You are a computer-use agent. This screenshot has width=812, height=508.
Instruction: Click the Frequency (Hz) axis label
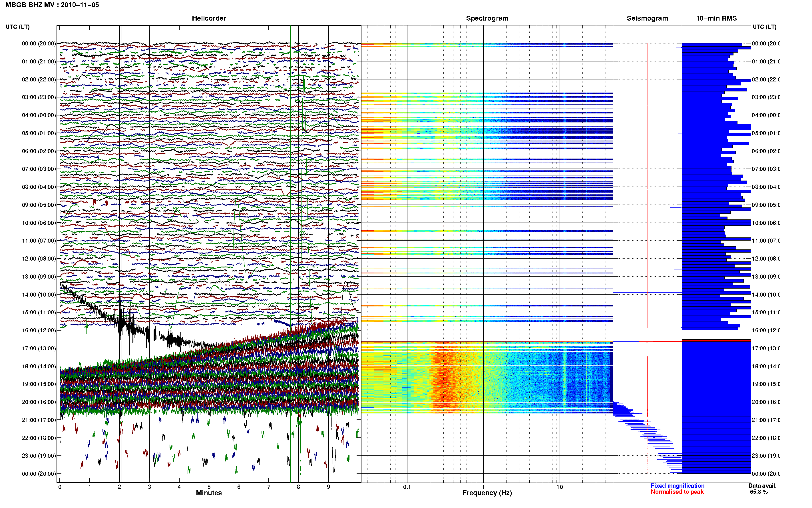click(x=487, y=493)
